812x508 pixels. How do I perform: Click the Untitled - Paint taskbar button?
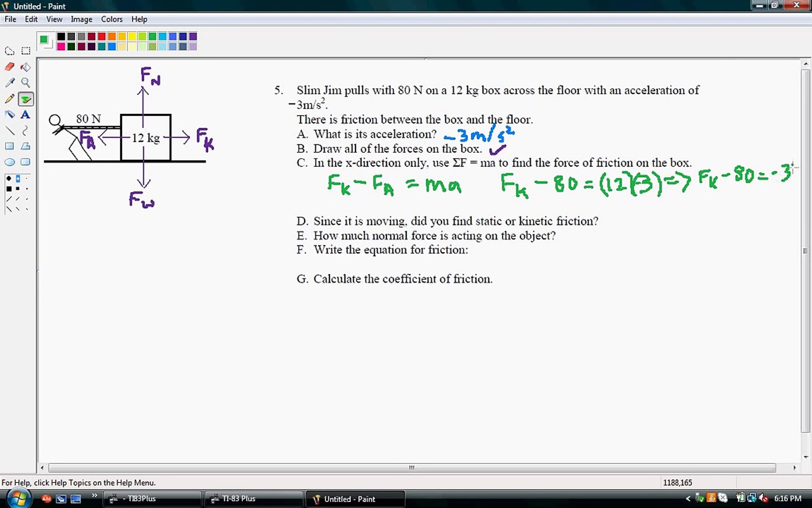[x=355, y=499]
